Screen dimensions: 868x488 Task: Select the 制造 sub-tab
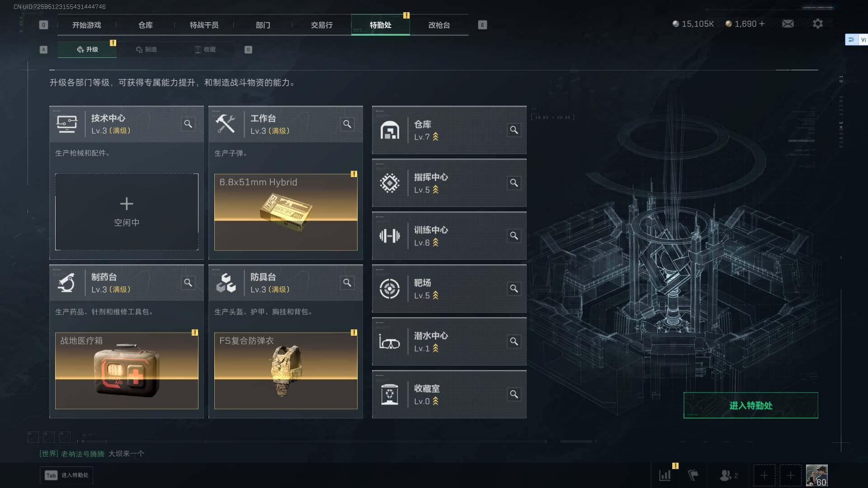coord(146,49)
